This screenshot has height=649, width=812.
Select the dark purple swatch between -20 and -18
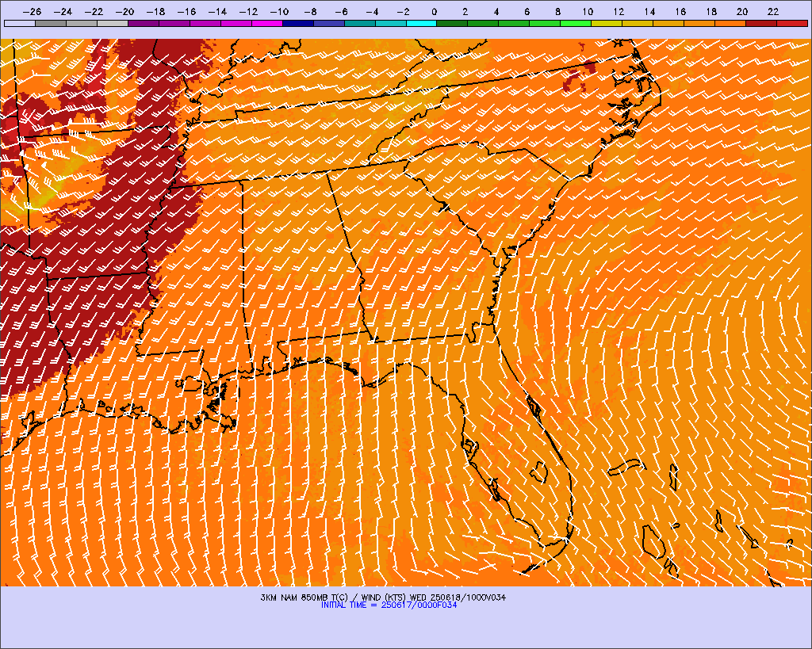144,23
